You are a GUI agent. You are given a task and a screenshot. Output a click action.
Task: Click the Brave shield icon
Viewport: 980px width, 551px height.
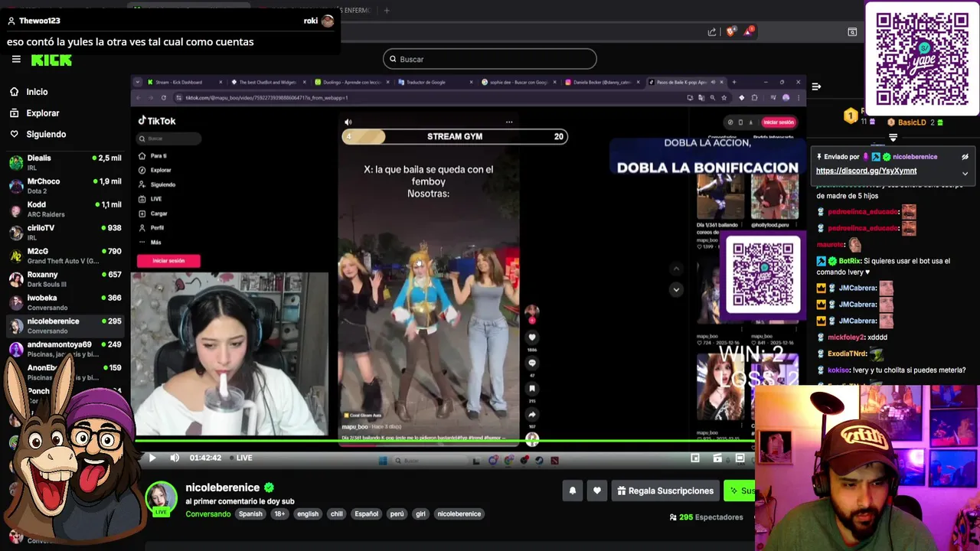(730, 31)
